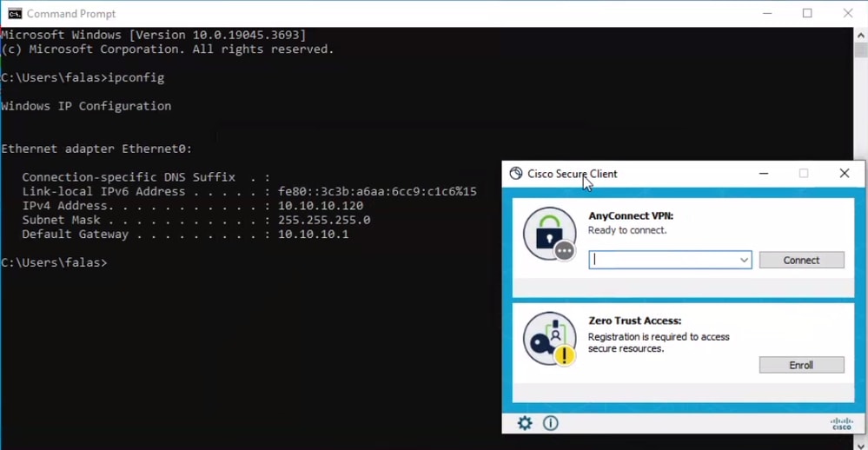The height and width of the screenshot is (450, 868).
Task: Click the IPv6 address fe80::3c3b:a6aa:6cc9:c1c6%15
Action: coord(377,191)
